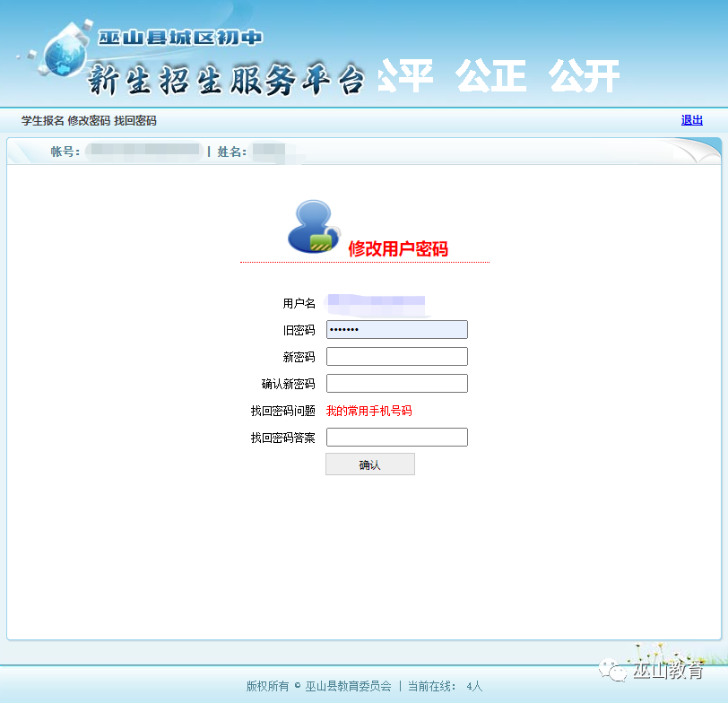Click the 确认 button

coord(370,464)
